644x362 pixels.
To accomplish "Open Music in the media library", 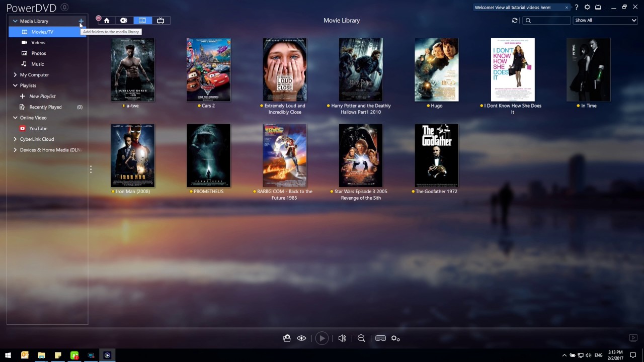I will tap(38, 64).
